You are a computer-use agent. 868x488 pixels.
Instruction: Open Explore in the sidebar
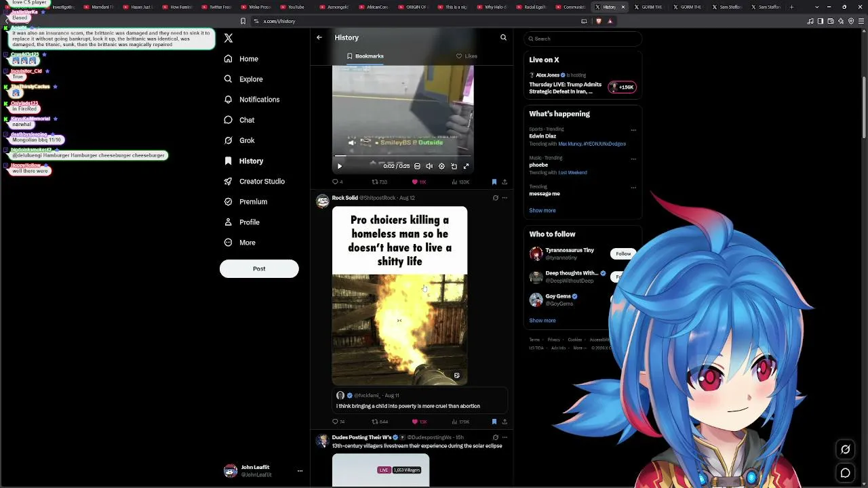[x=243, y=79]
